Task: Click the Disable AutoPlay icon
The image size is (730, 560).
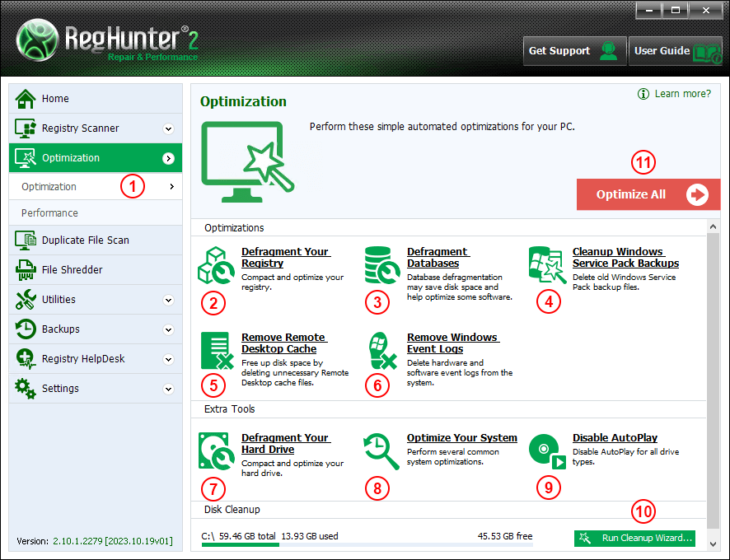Action: 546,450
